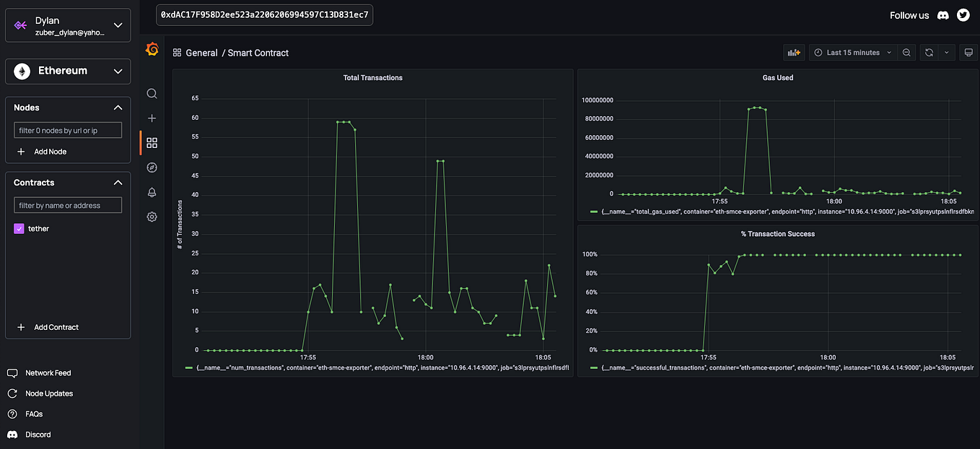
Task: Zoom out the time range
Action: [x=907, y=51]
